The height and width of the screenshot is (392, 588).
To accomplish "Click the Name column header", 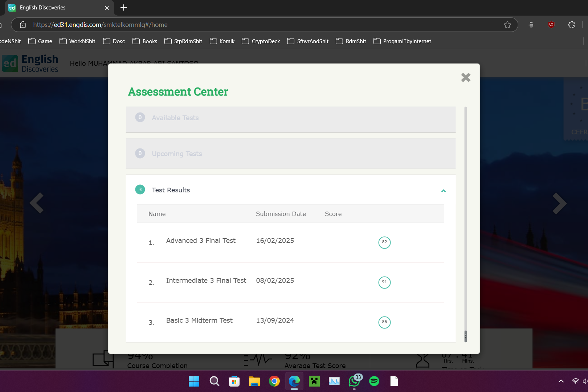I will click(157, 214).
